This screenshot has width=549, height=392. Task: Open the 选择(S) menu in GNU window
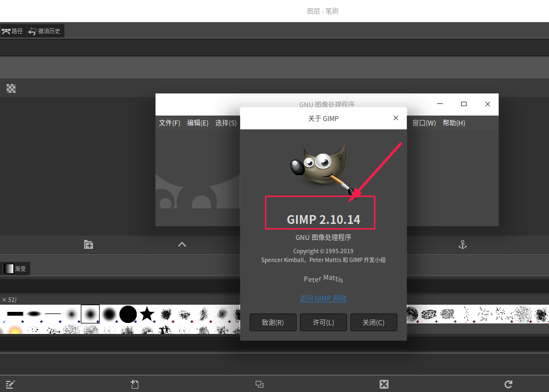(x=226, y=123)
